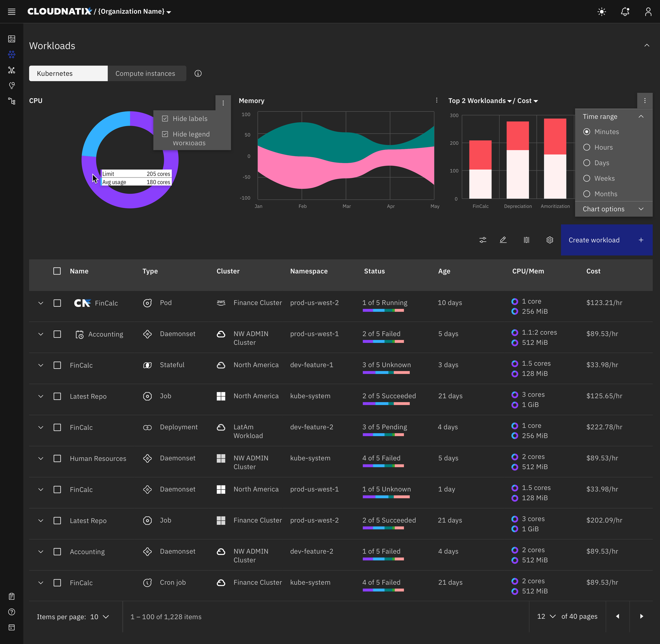
Task: Click the filter sliders icon above table
Action: pyautogui.click(x=483, y=240)
